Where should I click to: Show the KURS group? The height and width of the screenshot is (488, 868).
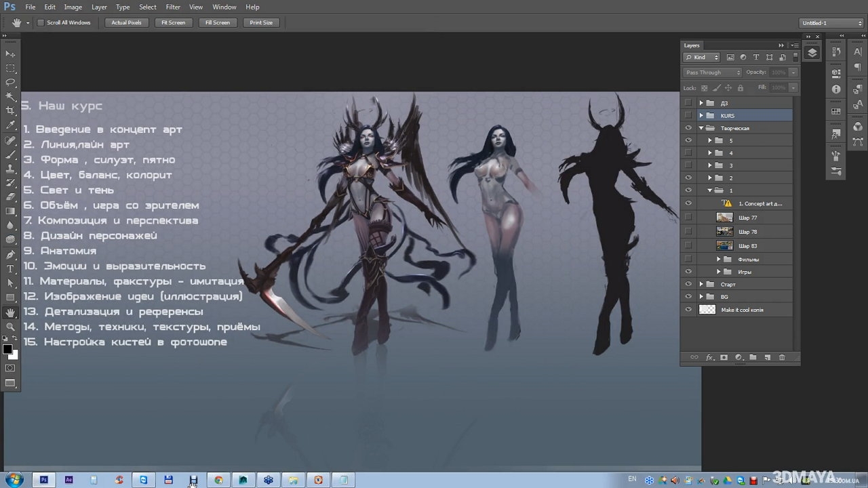[688, 115]
